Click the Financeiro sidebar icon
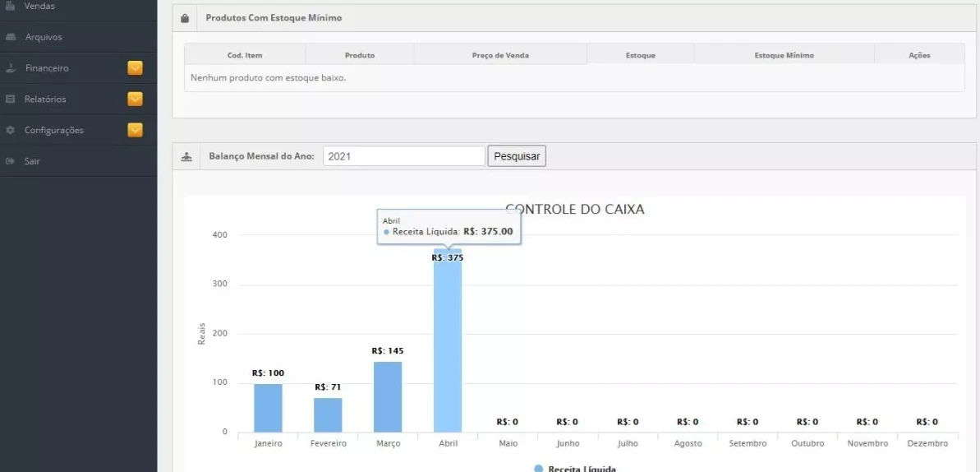 [x=11, y=68]
